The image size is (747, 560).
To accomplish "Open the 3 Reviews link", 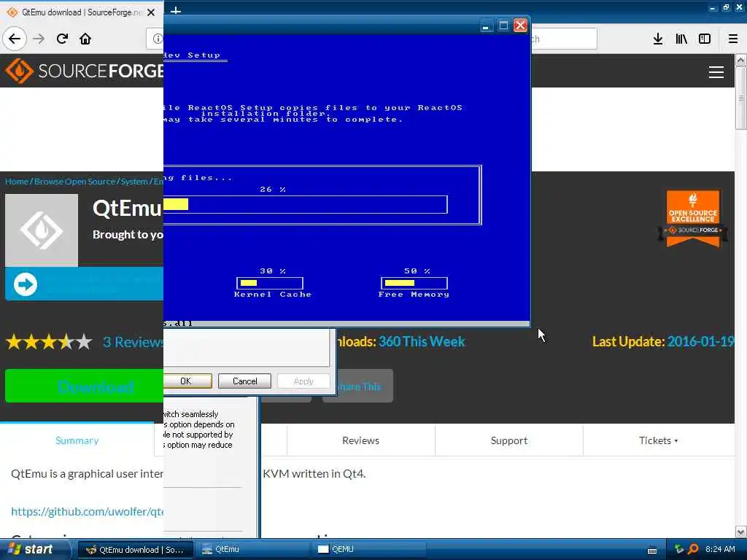I will tap(133, 342).
